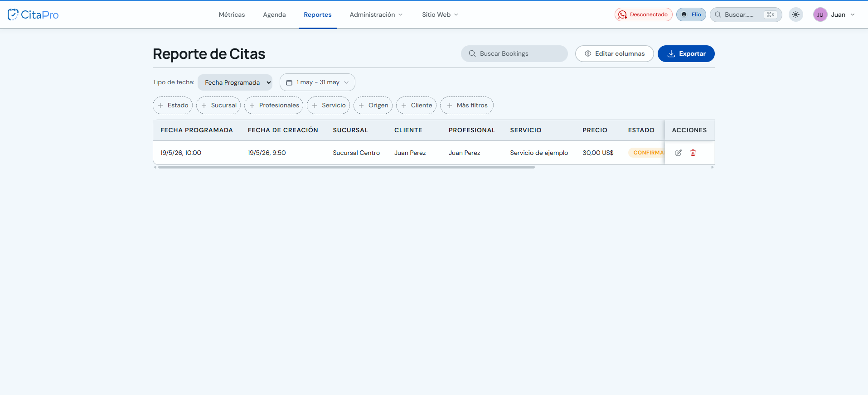Open Editar columnas settings
The width and height of the screenshot is (868, 395).
coord(614,53)
